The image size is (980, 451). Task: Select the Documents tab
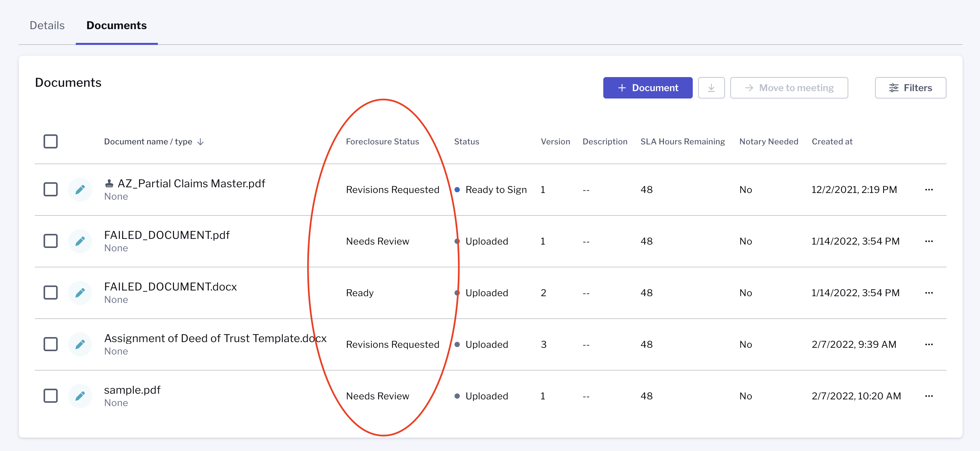point(116,25)
